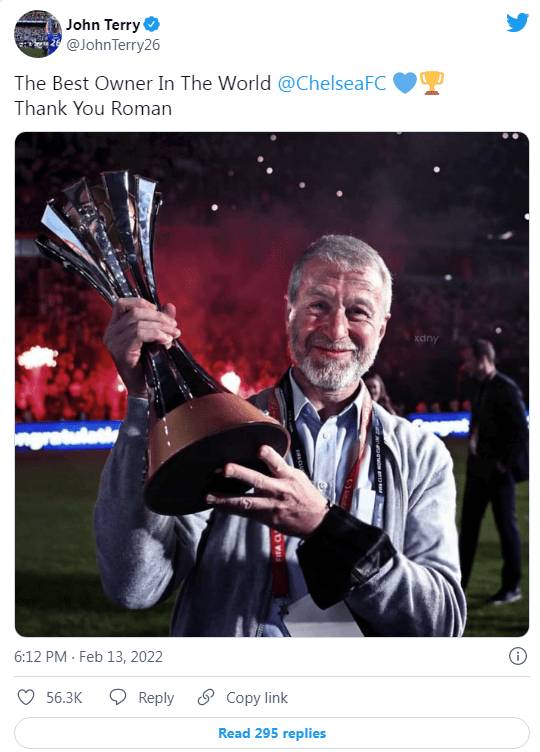Click the blue verified badge
Image resolution: width=540 pixels, height=752 pixels.
pyautogui.click(x=152, y=24)
